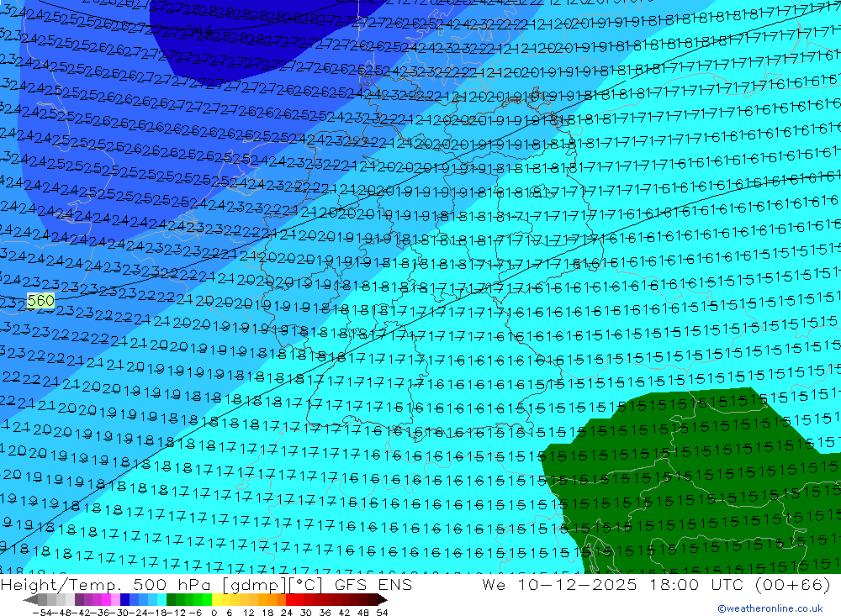This screenshot has width=841, height=616.
Task: Pick the cyan legend swatch near -18
Action: (161, 599)
